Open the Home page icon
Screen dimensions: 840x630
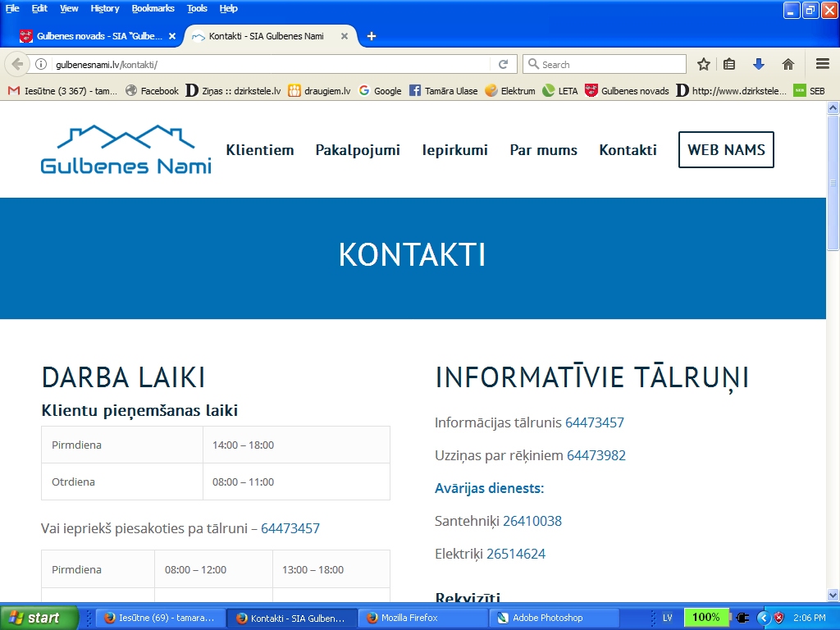point(787,63)
